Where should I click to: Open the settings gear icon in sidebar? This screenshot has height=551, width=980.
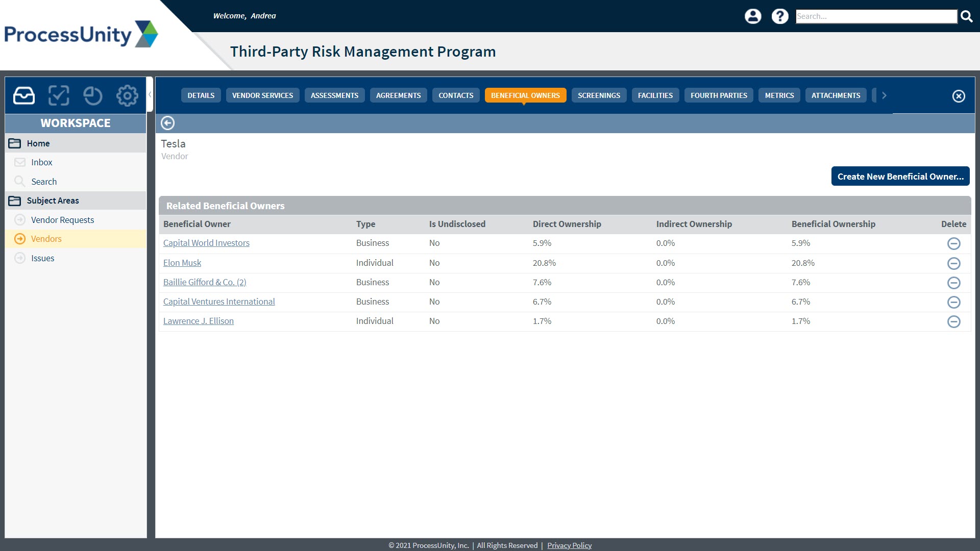(127, 95)
